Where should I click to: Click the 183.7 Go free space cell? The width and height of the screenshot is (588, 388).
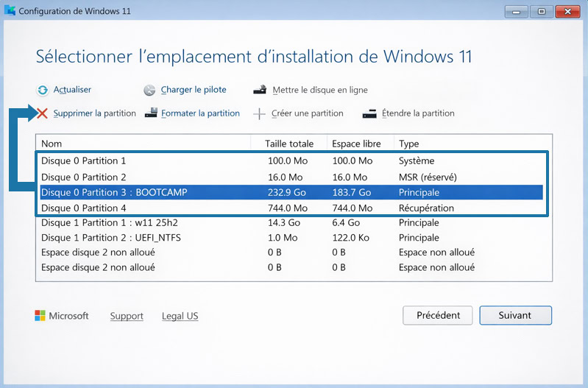(x=352, y=192)
